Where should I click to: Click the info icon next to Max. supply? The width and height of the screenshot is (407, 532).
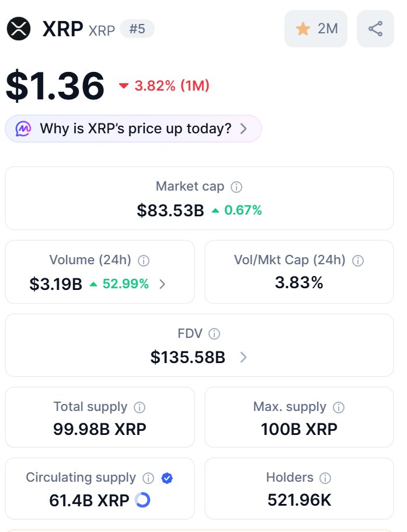pos(339,407)
